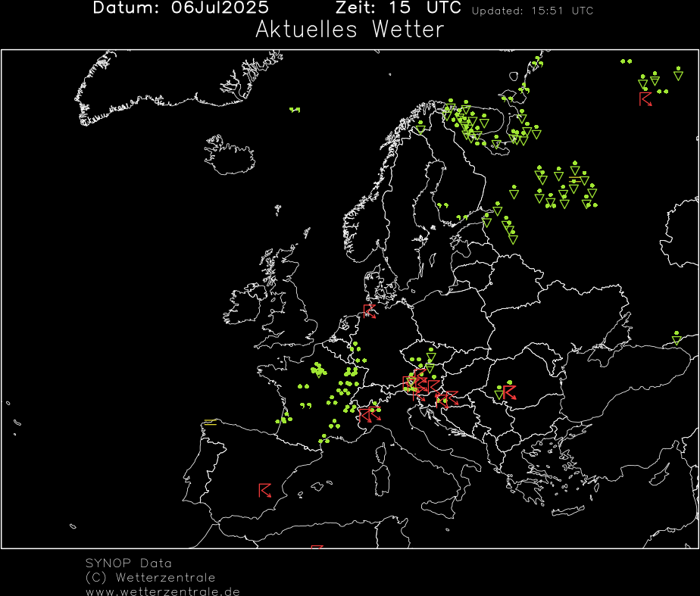700x596 pixels.
Task: Select the 'Updated: 15:51 UTC' timestamp
Action: coord(533,11)
